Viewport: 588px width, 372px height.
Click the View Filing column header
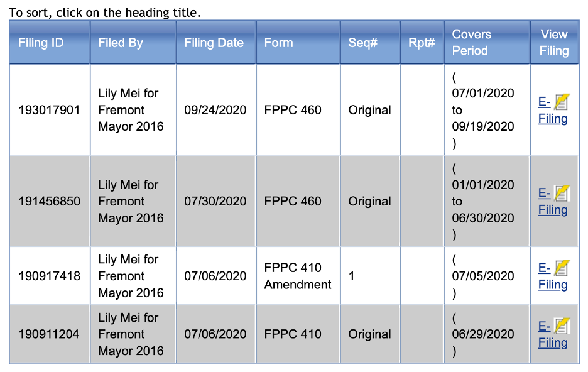click(553, 43)
